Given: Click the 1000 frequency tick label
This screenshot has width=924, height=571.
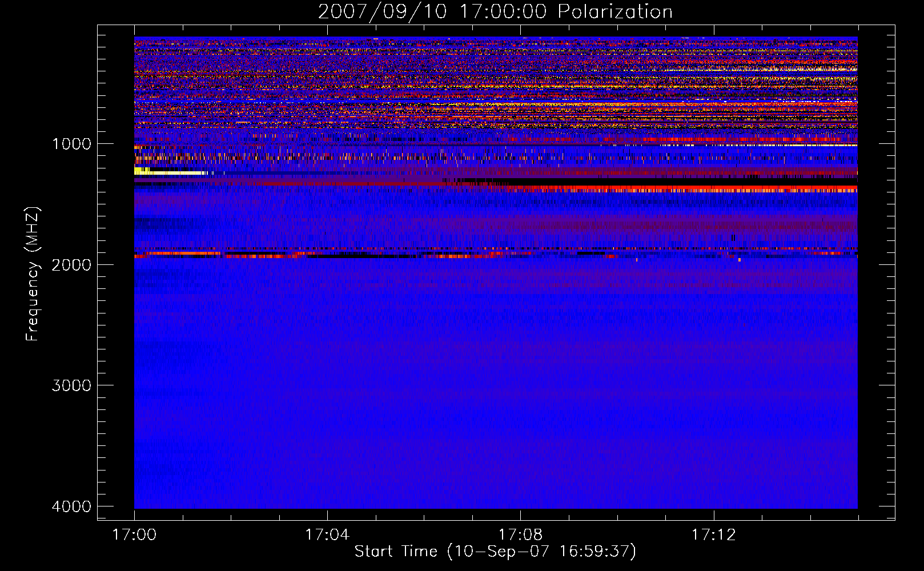Looking at the screenshot, I should [x=71, y=144].
